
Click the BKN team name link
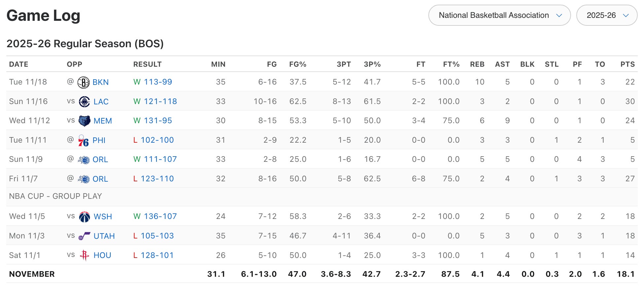(100, 82)
